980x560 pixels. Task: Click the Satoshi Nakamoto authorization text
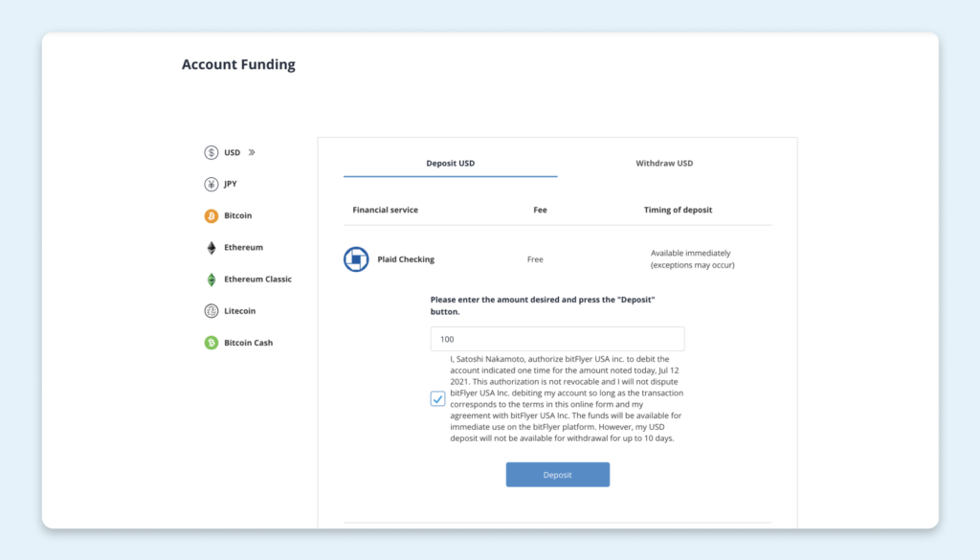567,399
